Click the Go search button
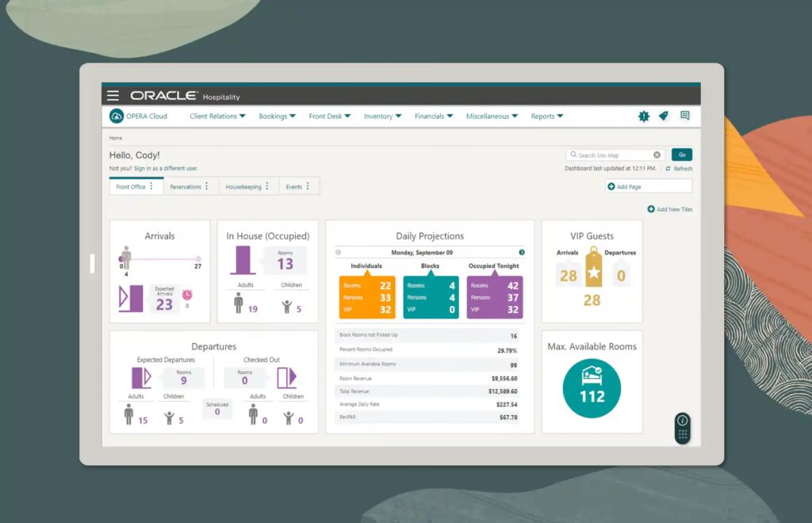This screenshot has width=812, height=523. pos(681,155)
